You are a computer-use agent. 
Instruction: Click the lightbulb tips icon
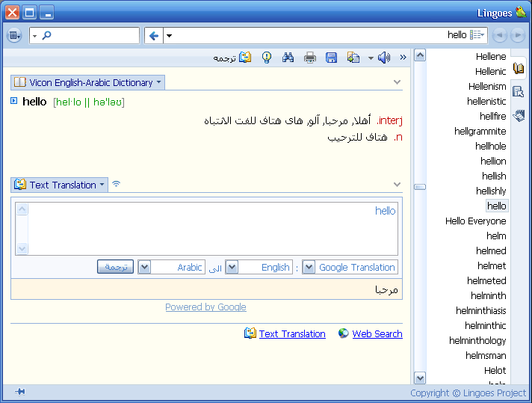(267, 58)
